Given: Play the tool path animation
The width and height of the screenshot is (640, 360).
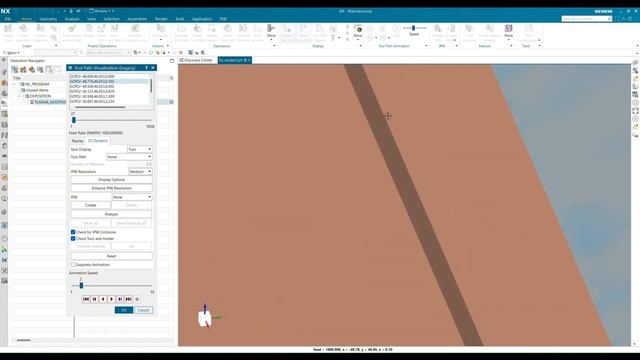Looking at the screenshot, I should click(111, 299).
